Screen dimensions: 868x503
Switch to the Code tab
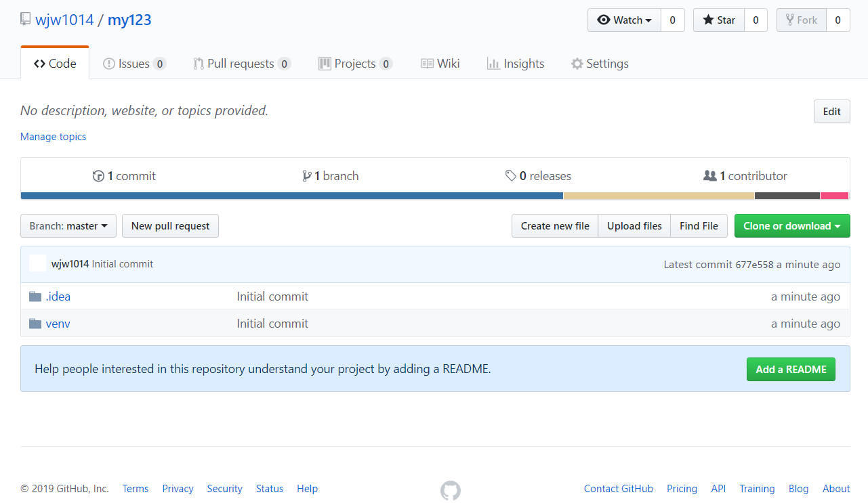tap(55, 64)
